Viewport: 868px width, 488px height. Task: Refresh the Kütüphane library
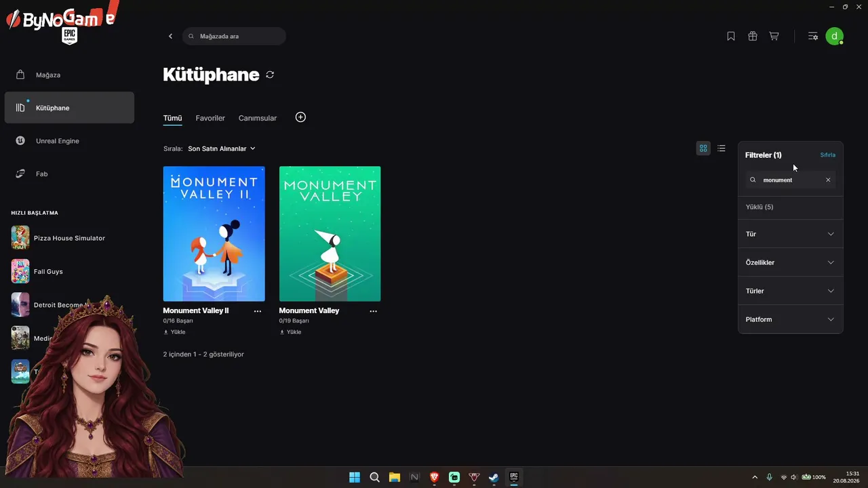pyautogui.click(x=270, y=75)
